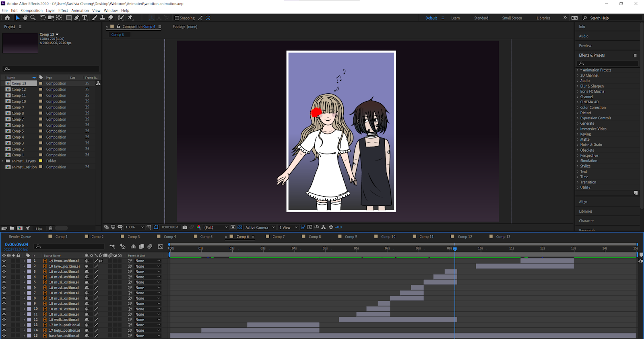Viewport: 644px width, 339px height.
Task: Switch to the Standard workspace
Action: [x=481, y=18]
